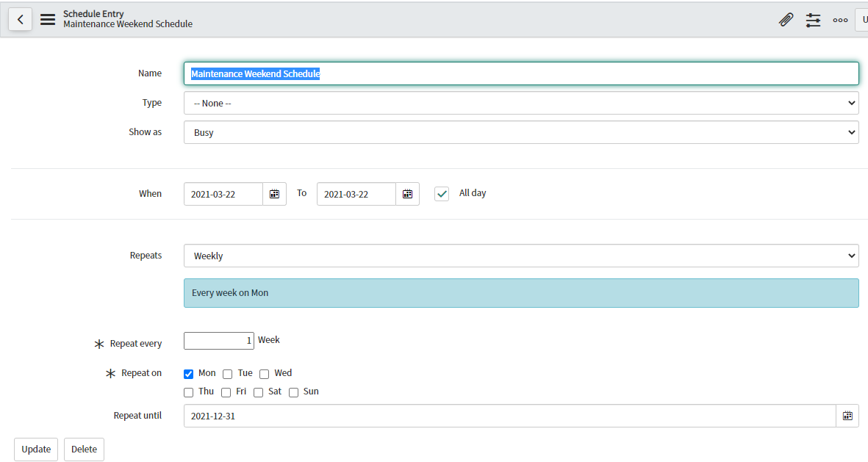868x462 pixels.
Task: Open the calendar picker for the To end date
Action: point(407,193)
